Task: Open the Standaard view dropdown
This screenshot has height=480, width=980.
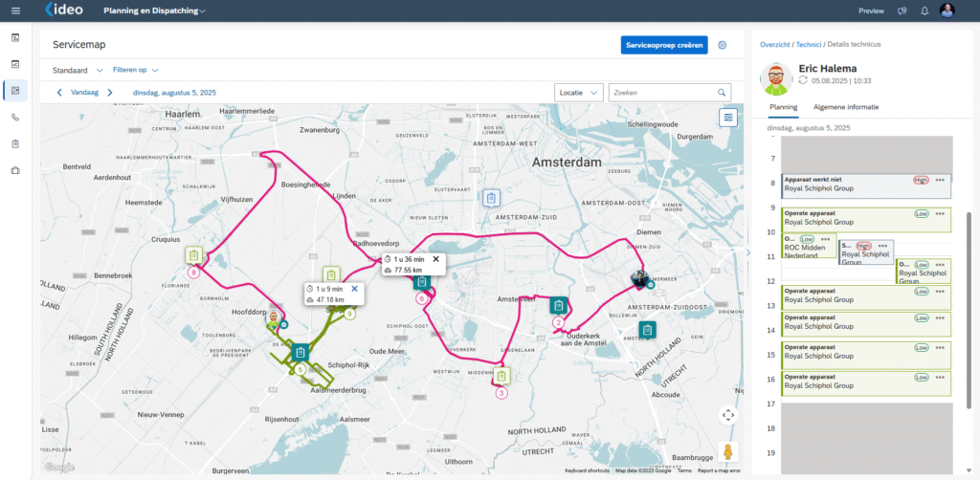Action: point(78,71)
